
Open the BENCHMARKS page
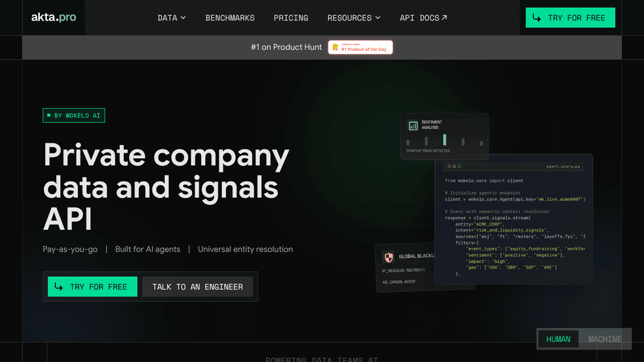coord(230,18)
